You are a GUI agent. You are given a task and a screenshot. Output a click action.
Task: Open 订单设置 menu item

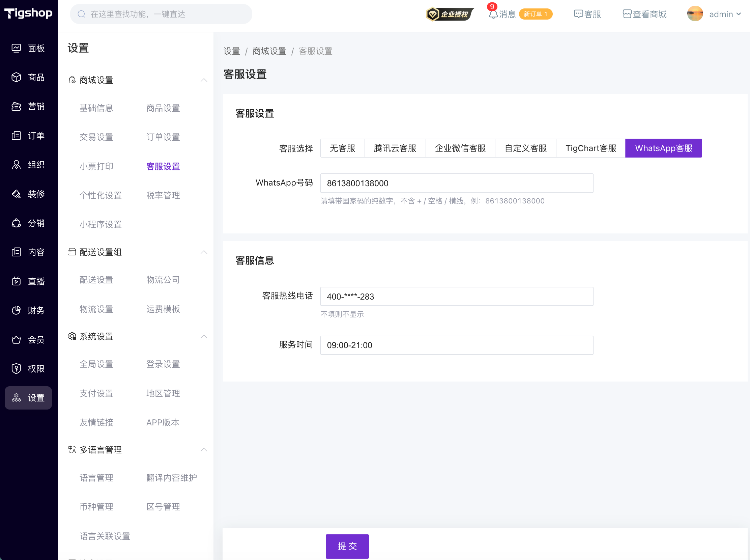click(x=163, y=137)
